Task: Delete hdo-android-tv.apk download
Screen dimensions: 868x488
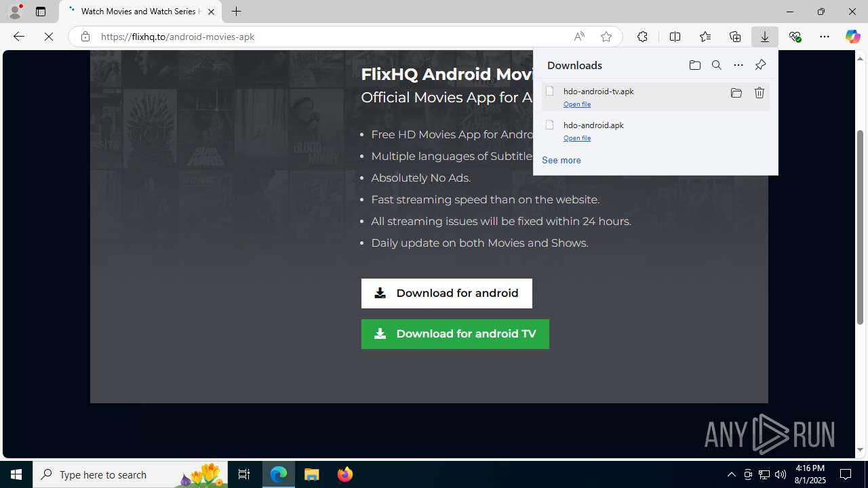Action: click(759, 93)
